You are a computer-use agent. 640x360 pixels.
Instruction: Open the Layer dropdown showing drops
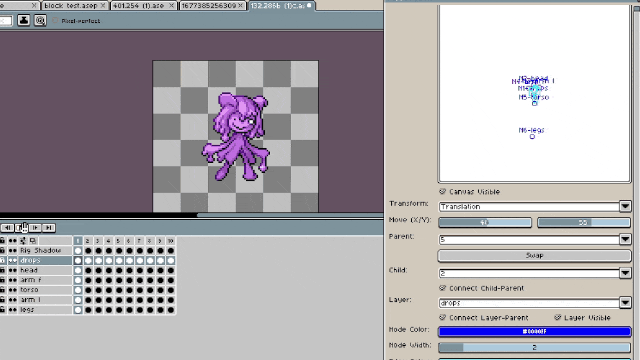[x=534, y=303]
